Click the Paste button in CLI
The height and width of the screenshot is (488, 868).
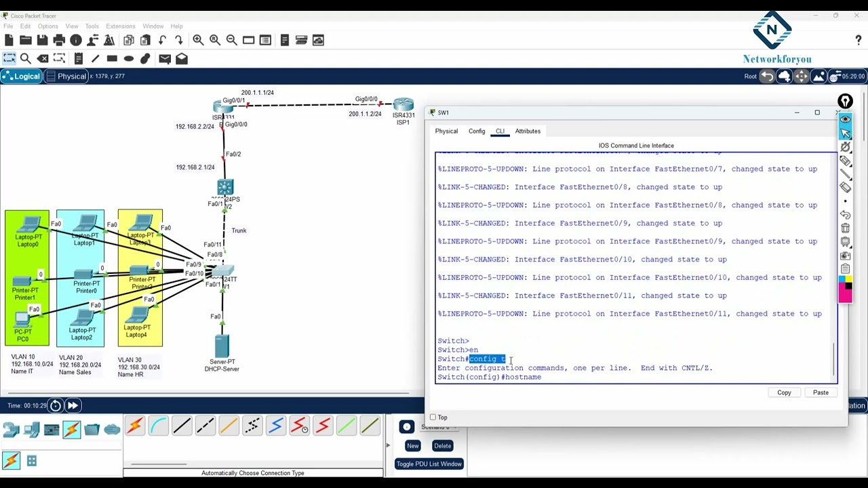821,392
